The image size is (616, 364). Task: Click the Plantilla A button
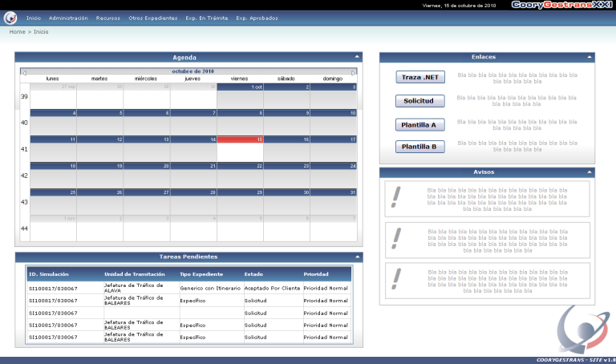point(419,125)
